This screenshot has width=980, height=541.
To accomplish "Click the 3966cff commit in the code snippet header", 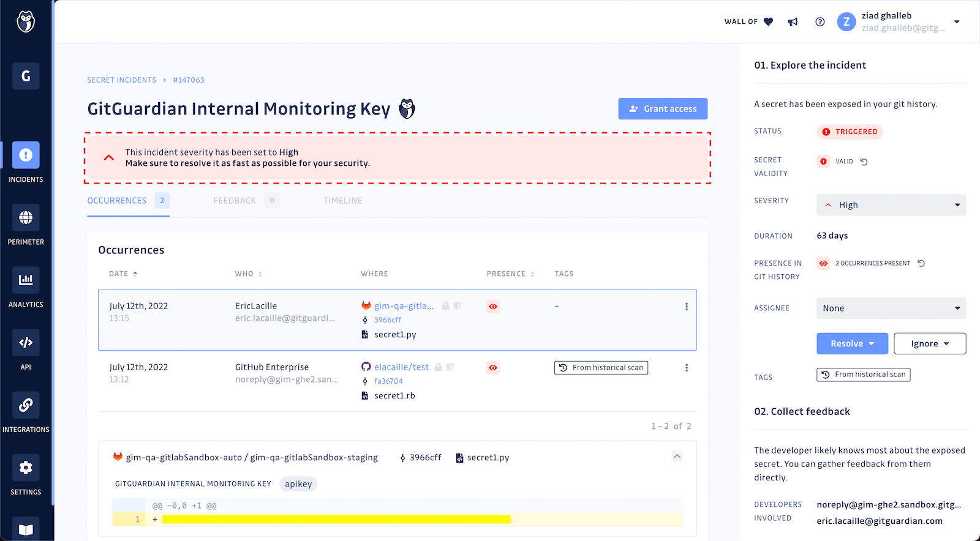I will coord(426,458).
